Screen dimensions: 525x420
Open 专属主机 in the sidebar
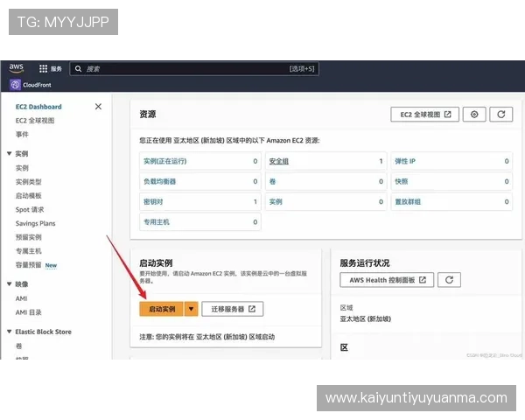29,251
